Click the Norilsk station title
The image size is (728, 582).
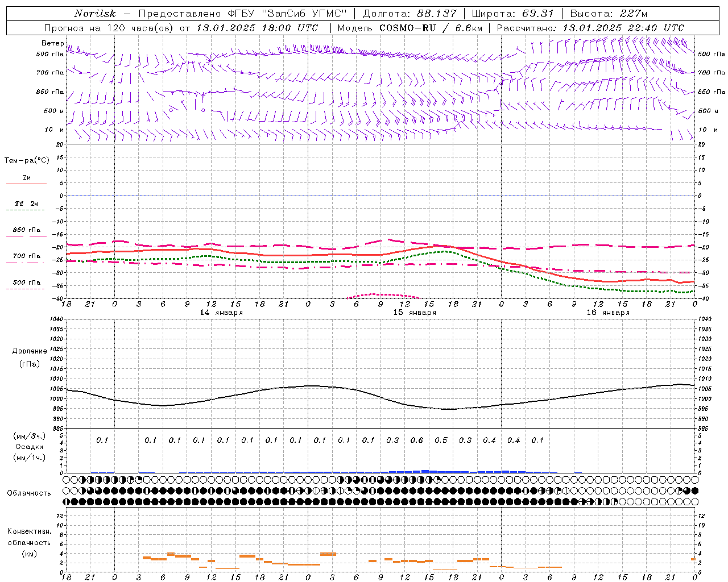click(95, 14)
